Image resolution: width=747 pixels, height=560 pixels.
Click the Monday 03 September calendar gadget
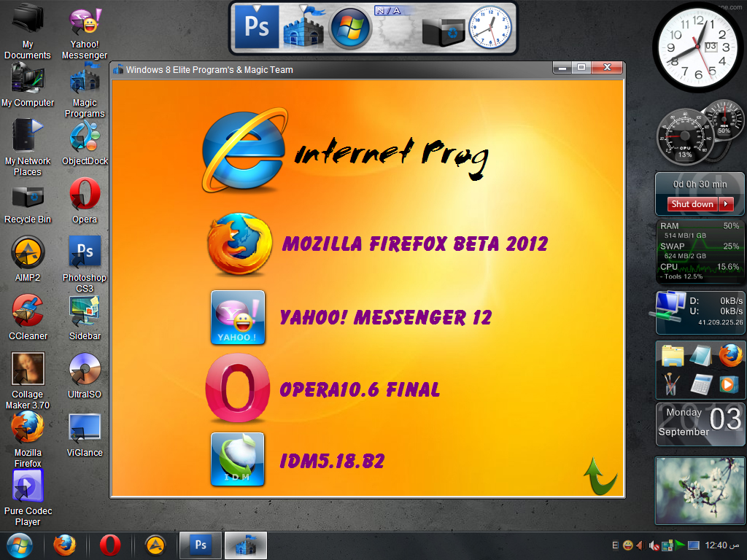coord(699,424)
